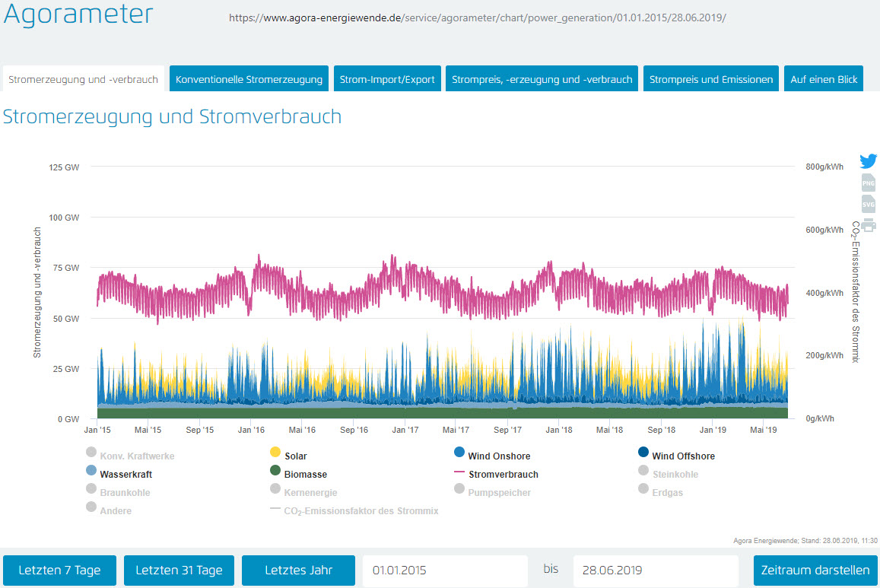
Task: Click end date field 28.06.2019
Action: pyautogui.click(x=655, y=571)
